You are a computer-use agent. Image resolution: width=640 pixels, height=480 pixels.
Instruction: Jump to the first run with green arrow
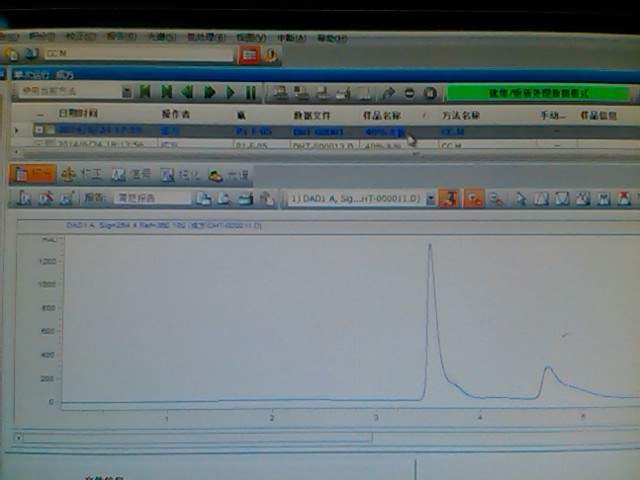click(x=145, y=92)
